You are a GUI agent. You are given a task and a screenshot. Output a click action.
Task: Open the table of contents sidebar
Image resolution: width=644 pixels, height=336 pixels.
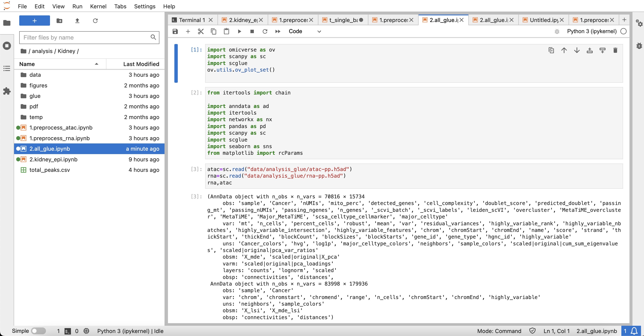(6, 68)
